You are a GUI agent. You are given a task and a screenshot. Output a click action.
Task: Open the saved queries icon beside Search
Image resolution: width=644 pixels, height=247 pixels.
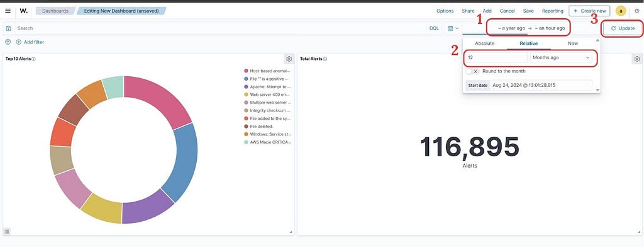click(9, 28)
